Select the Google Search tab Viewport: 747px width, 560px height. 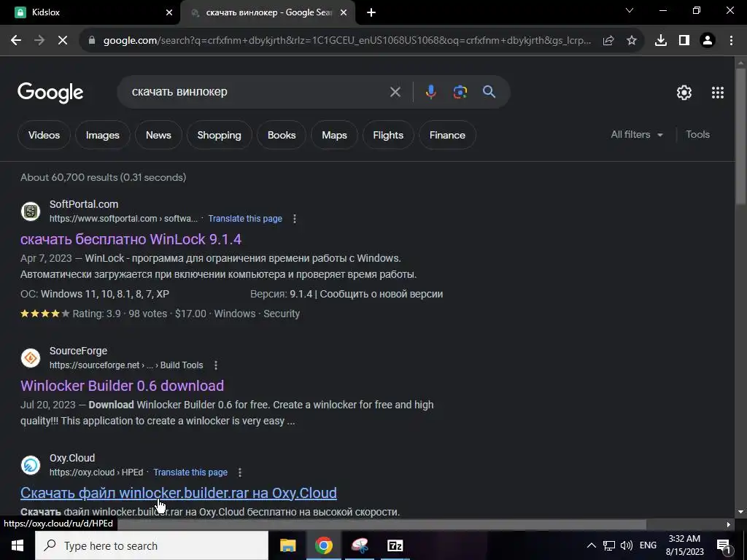tap(268, 12)
